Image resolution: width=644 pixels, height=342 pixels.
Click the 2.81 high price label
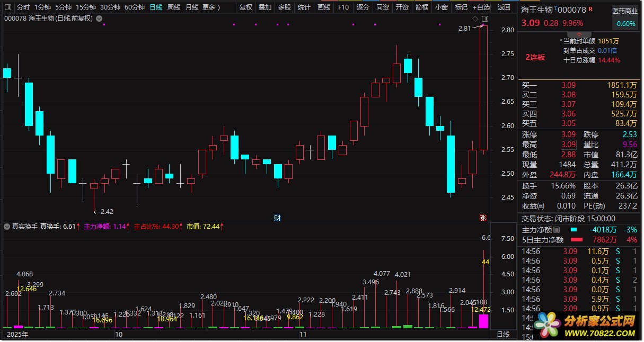[464, 29]
